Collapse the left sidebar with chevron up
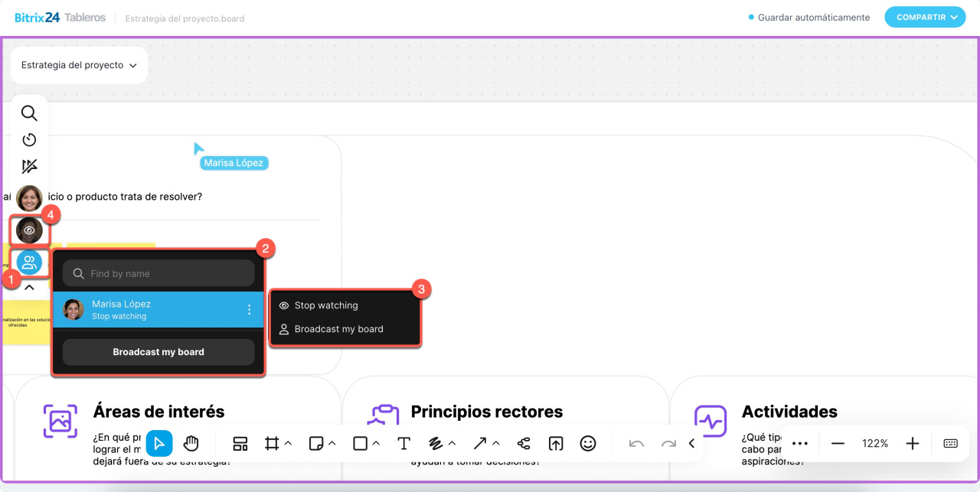The height and width of the screenshot is (492, 980). pos(29,288)
